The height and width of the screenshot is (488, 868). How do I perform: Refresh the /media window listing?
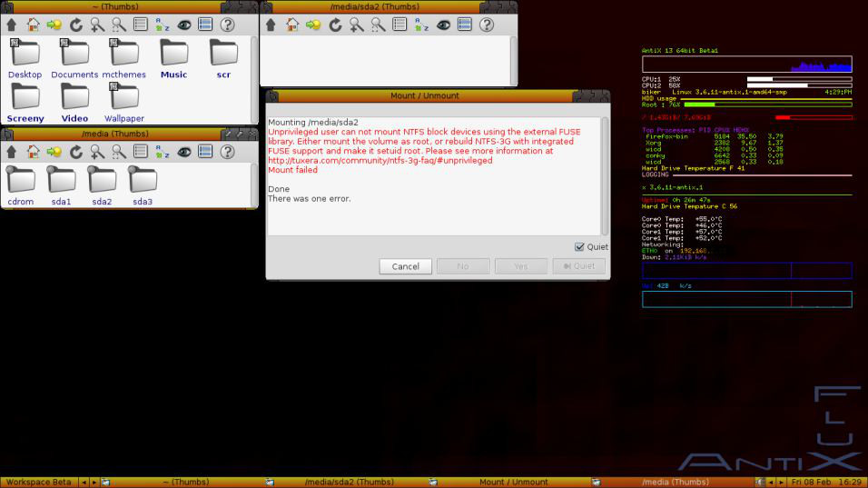tap(76, 151)
